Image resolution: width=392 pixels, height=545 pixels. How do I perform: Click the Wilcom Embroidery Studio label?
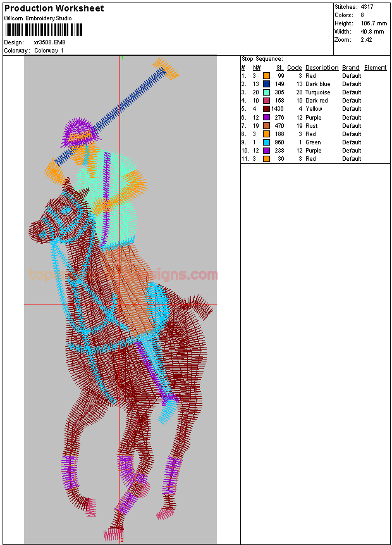click(38, 18)
